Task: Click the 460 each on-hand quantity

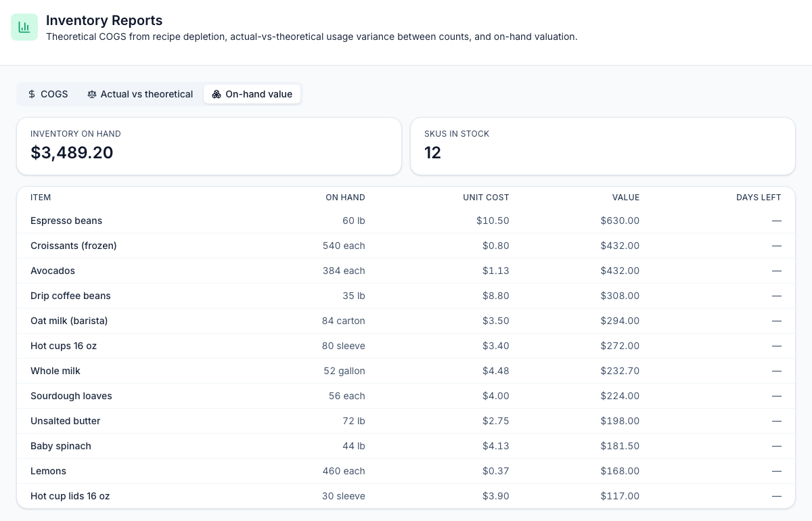Action: pyautogui.click(x=344, y=471)
